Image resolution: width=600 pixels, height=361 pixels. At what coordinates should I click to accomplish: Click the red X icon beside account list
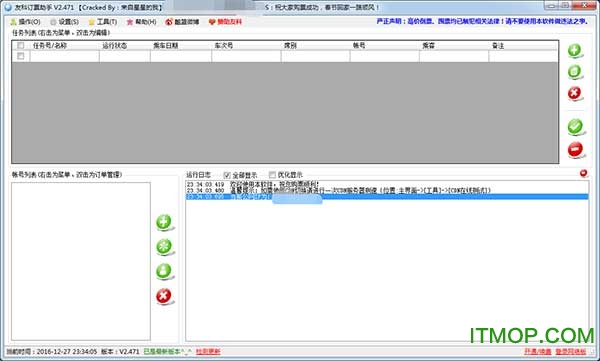pyautogui.click(x=164, y=296)
